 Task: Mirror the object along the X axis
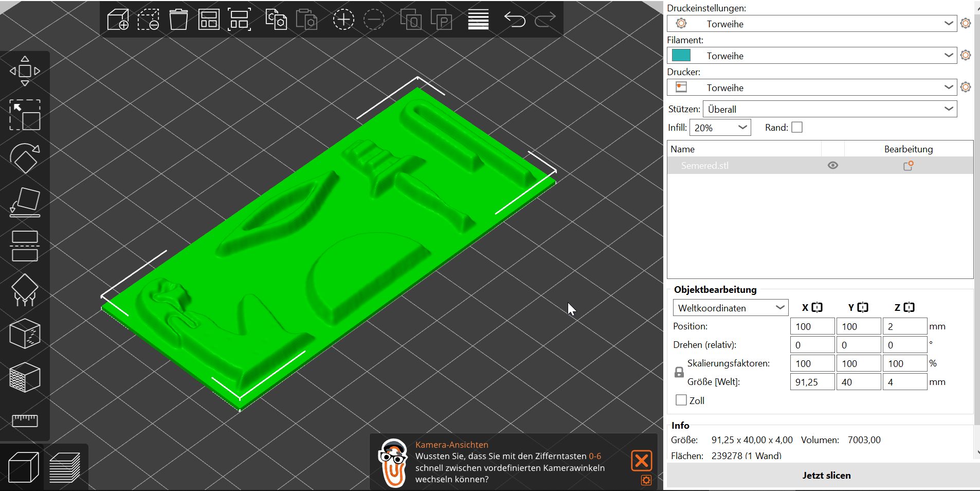point(817,307)
